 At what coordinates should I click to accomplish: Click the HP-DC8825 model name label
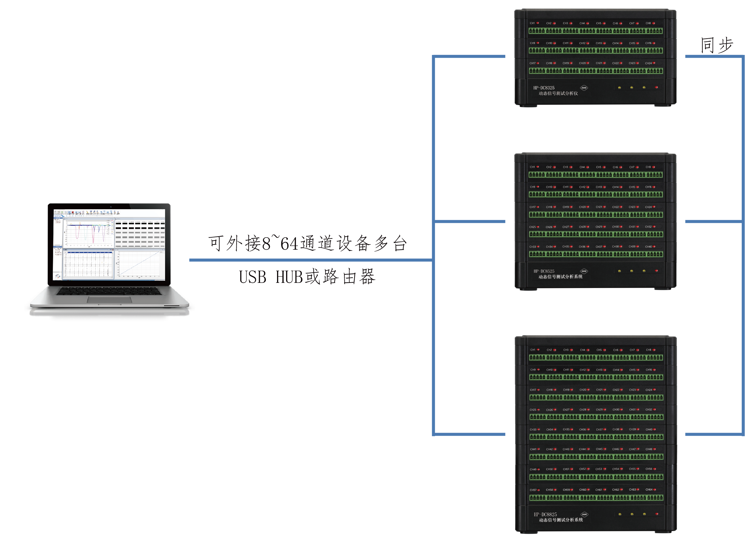click(545, 514)
